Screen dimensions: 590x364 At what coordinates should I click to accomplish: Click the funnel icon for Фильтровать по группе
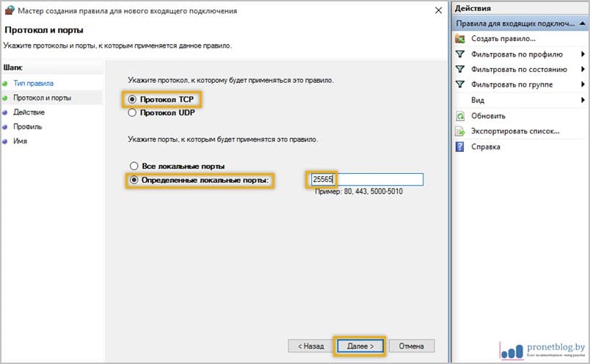460,85
